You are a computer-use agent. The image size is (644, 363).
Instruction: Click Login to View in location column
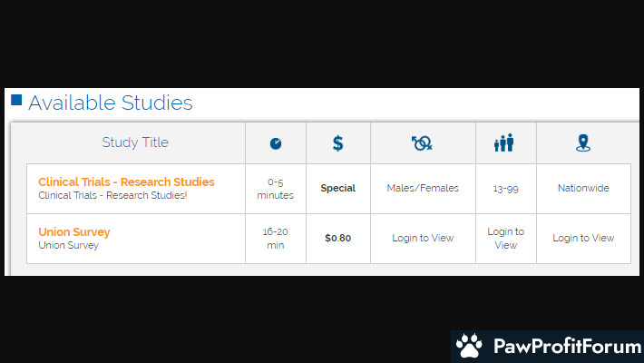tap(583, 239)
